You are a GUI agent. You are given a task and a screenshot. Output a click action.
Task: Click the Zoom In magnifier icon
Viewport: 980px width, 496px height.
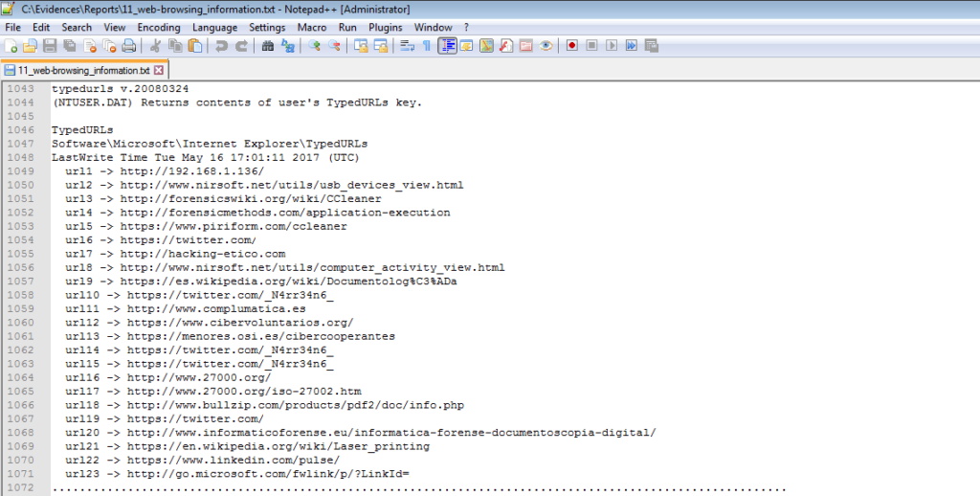tap(315, 45)
